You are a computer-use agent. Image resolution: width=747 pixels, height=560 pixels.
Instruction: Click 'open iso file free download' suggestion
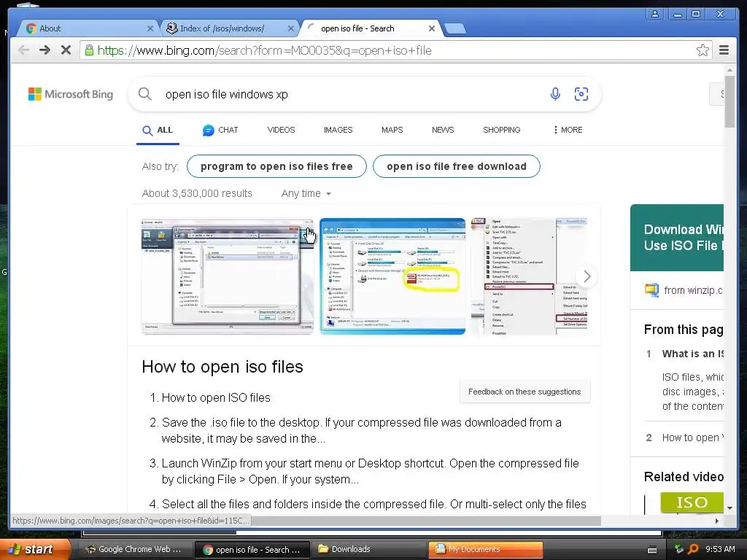(x=457, y=166)
